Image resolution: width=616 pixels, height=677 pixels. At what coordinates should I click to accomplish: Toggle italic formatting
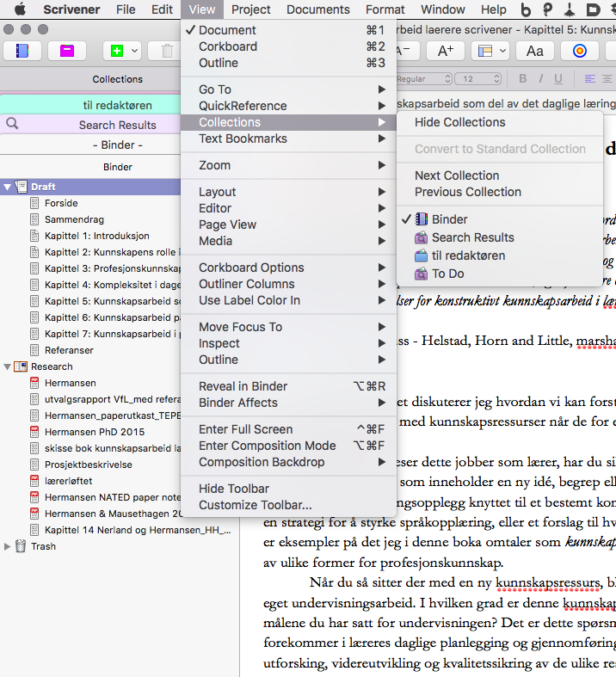(541, 78)
